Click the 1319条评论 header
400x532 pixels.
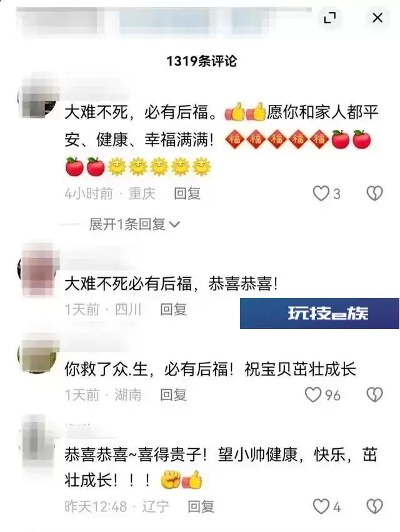click(x=201, y=61)
